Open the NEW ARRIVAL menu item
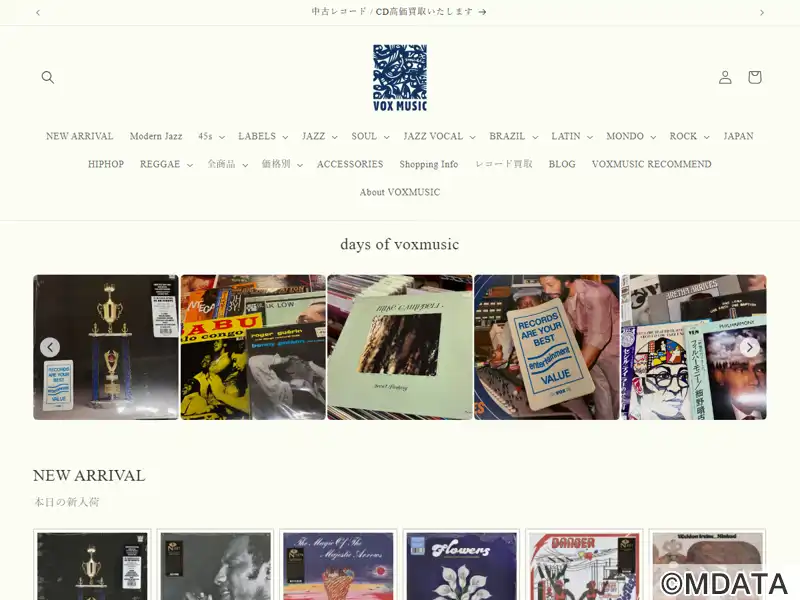 point(80,136)
